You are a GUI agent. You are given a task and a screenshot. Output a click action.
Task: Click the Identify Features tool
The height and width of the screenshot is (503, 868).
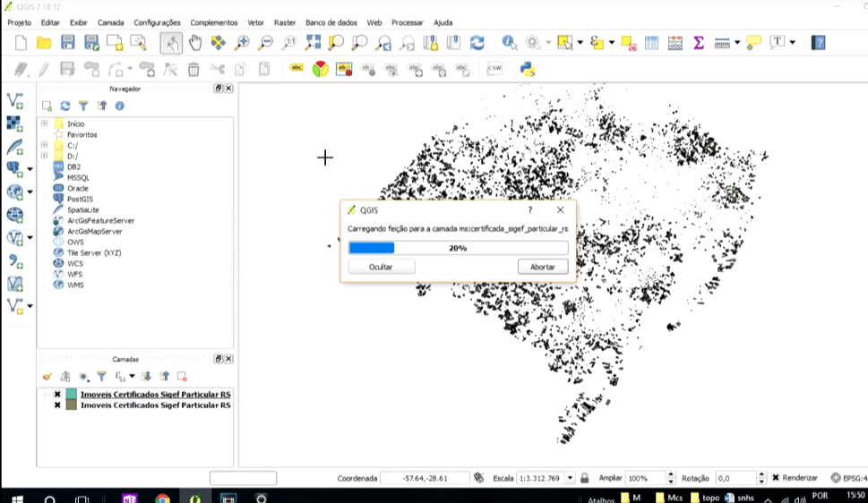pos(509,43)
